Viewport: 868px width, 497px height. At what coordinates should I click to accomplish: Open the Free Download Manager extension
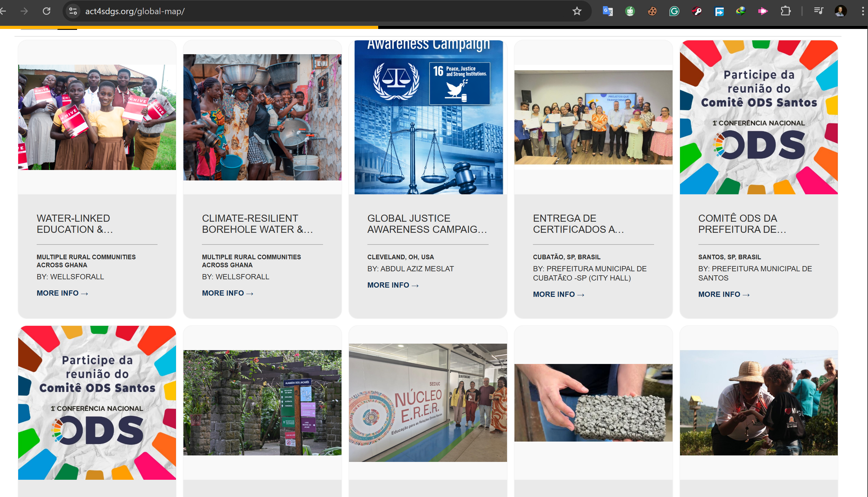(719, 11)
